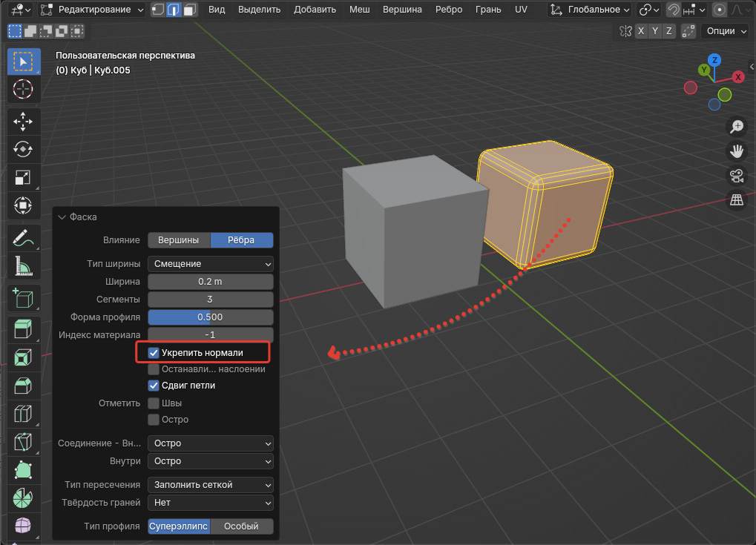Image resolution: width=756 pixels, height=545 pixels.
Task: Adjust Форма профиля slider
Action: click(211, 317)
